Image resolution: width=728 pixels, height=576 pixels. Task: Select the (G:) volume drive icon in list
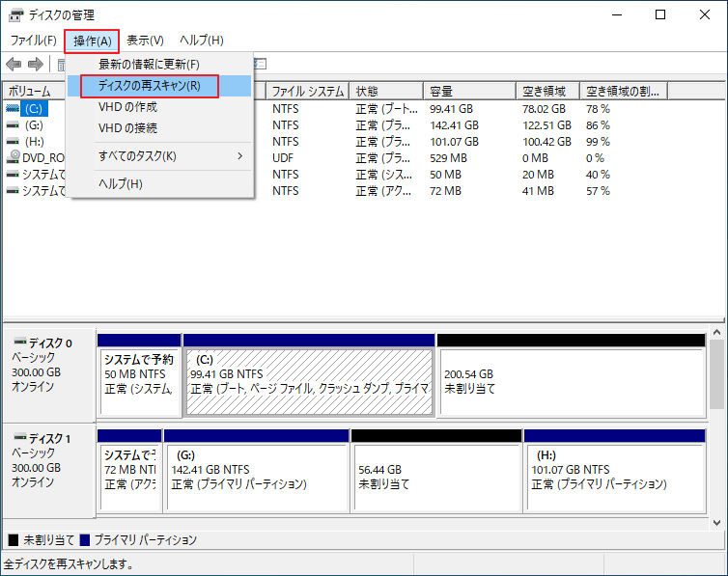13,125
